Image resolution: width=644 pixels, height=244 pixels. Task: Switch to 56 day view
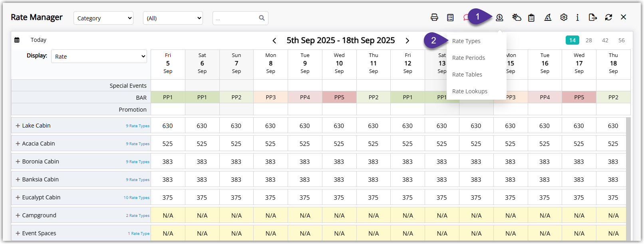622,40
